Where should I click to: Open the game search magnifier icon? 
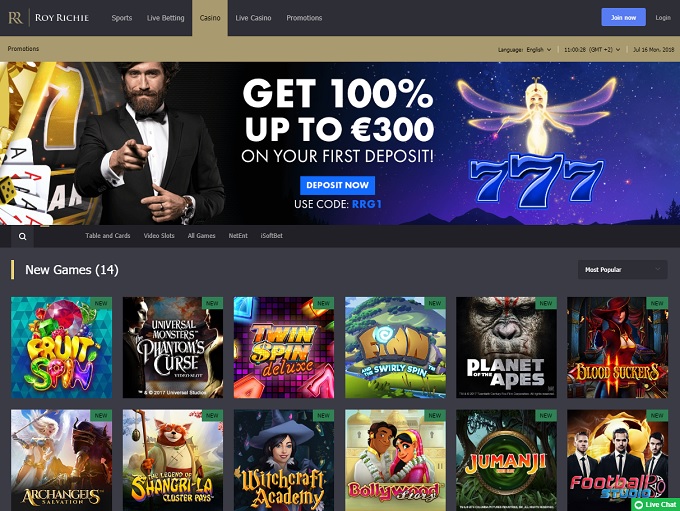click(x=23, y=236)
